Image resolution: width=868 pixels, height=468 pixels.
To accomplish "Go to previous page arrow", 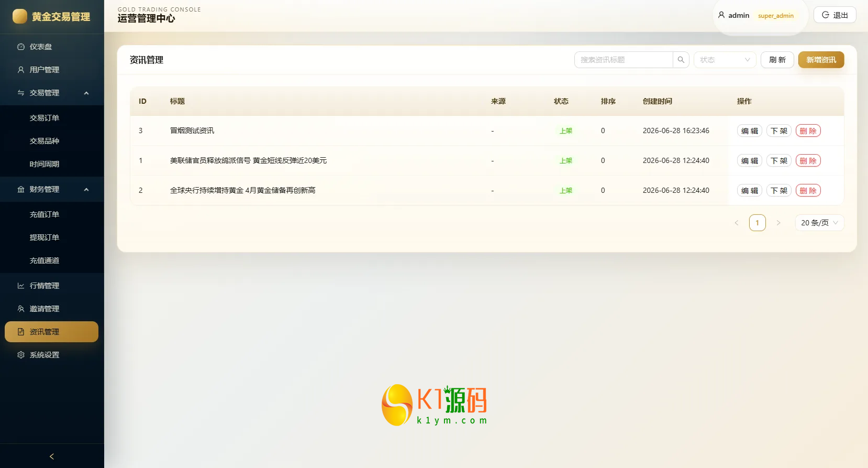I will [x=737, y=223].
